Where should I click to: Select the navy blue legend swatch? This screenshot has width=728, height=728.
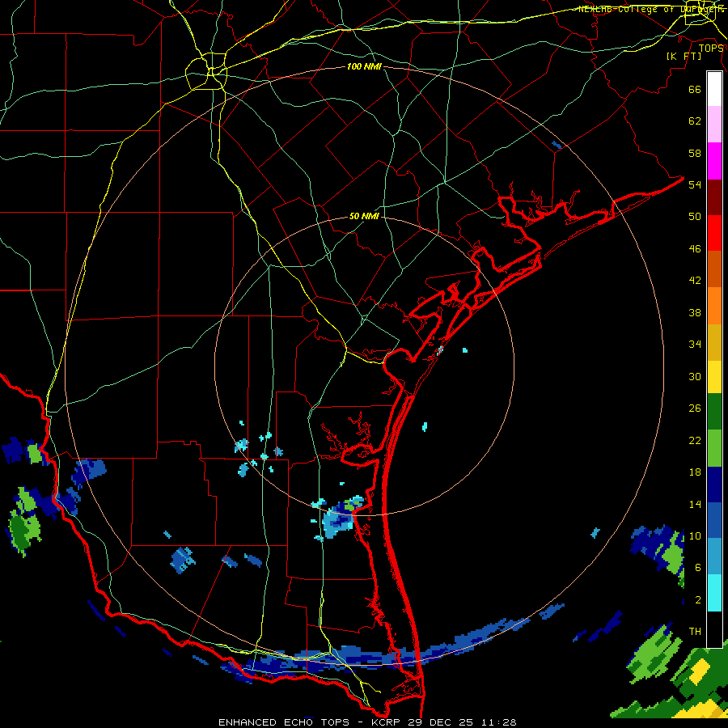(x=714, y=485)
